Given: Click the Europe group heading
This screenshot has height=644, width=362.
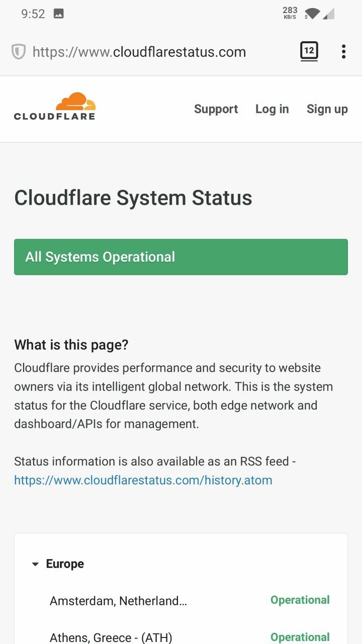Looking at the screenshot, I should [65, 564].
